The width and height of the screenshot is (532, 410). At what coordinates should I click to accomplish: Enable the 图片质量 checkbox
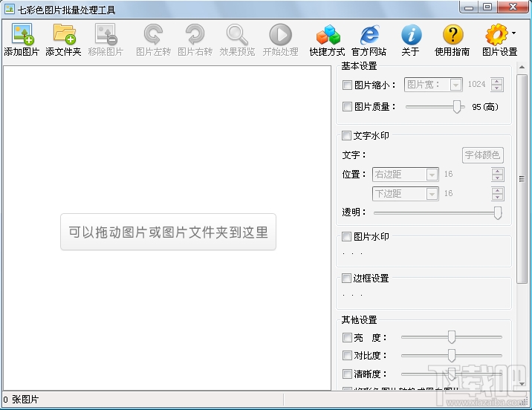click(x=347, y=106)
